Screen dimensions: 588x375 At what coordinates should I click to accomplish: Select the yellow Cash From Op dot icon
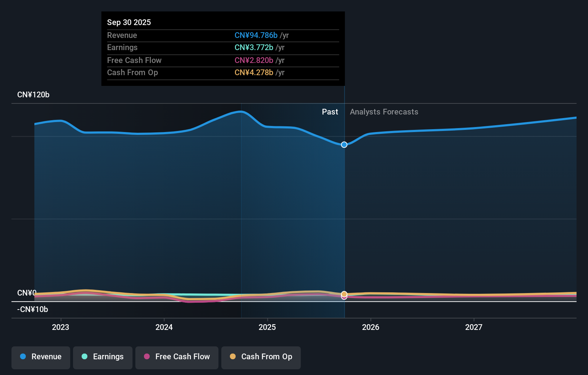click(233, 357)
